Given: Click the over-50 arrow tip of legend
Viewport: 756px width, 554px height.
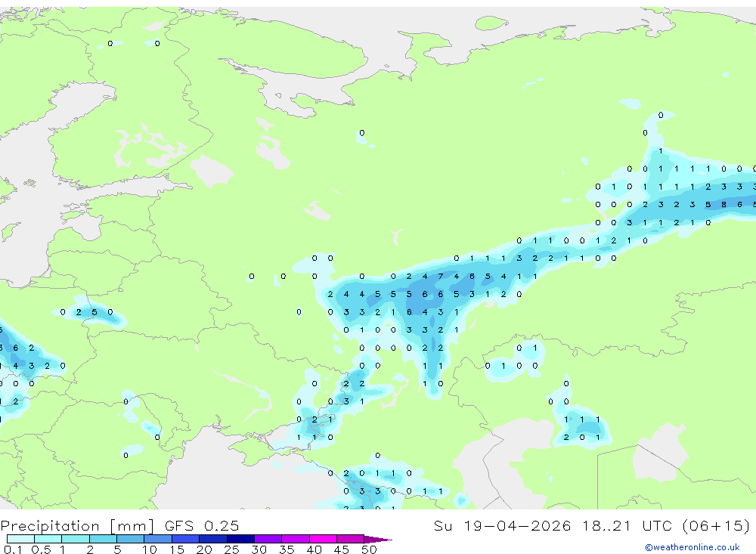Looking at the screenshot, I should (378, 539).
